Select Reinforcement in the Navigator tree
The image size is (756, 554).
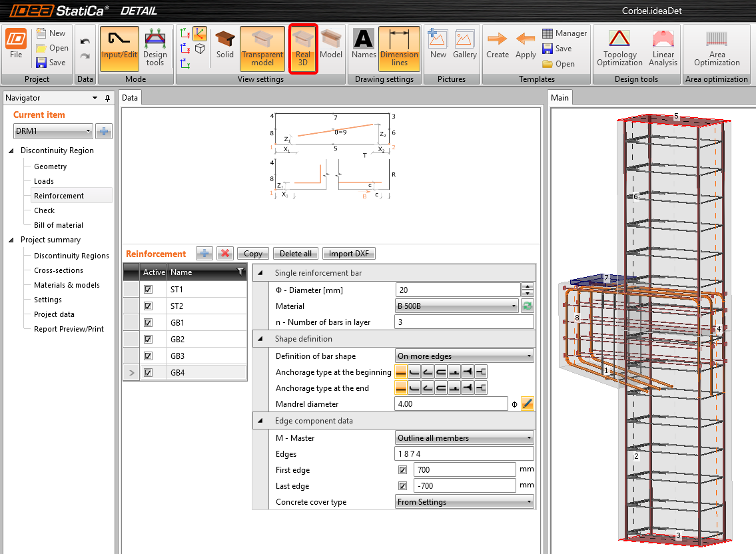59,195
